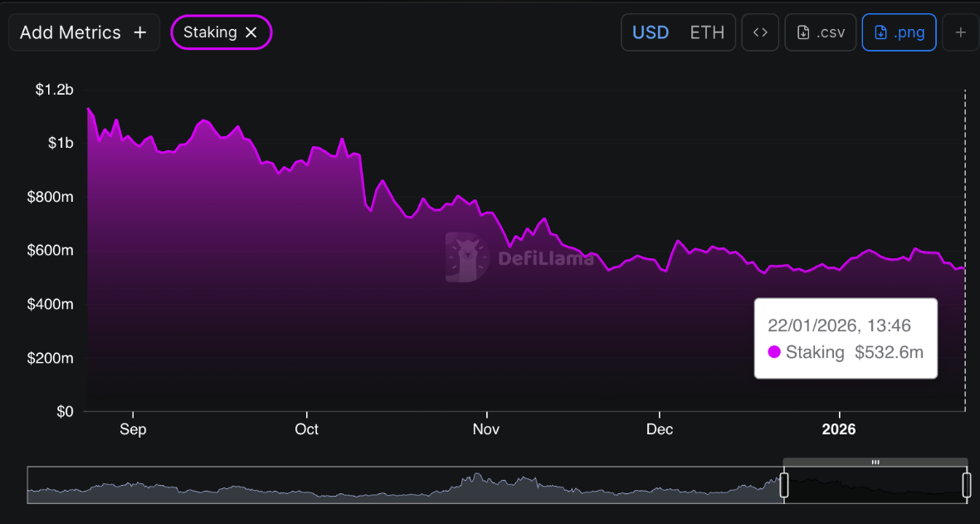Click the $532.6m value in the tooltip

tap(889, 352)
